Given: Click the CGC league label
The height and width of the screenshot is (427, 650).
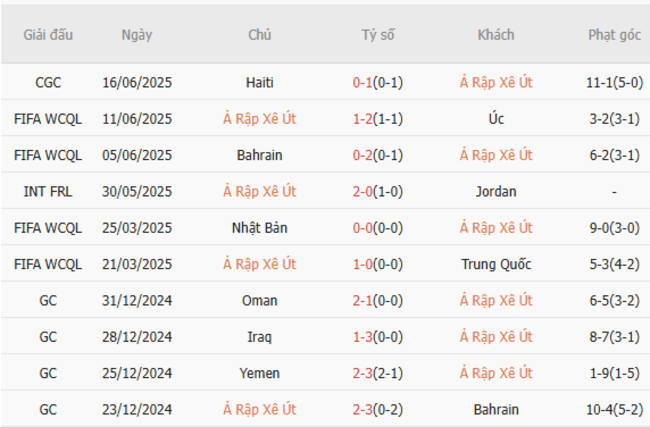Looking at the screenshot, I should pos(48,82).
